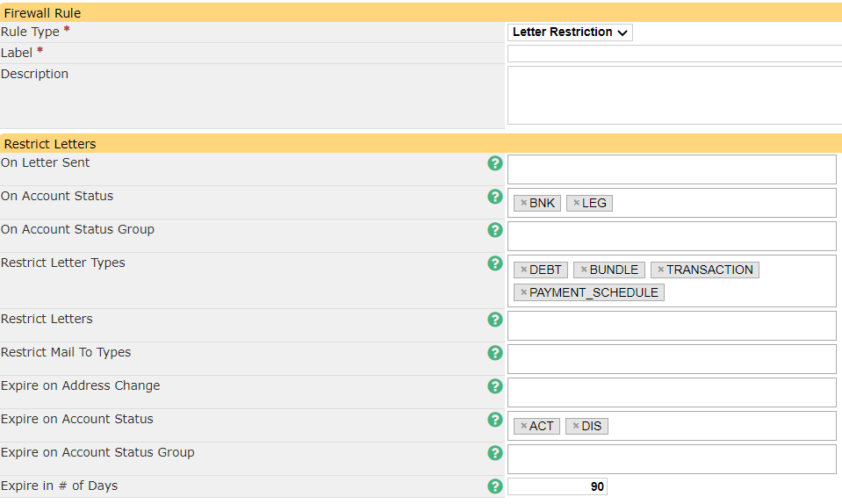Remove the LEG status tag
The image size is (842, 504).
click(576, 203)
